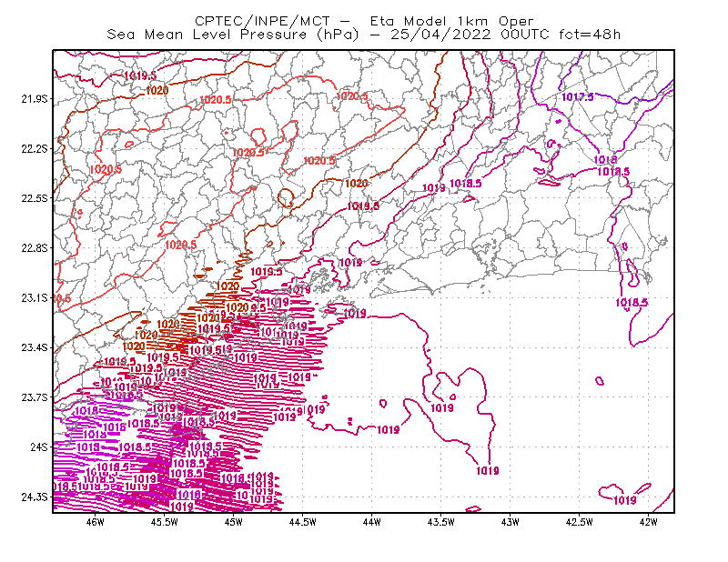The image size is (728, 562).
Task: Click the 00UTC time label in the header
Action: [525, 35]
